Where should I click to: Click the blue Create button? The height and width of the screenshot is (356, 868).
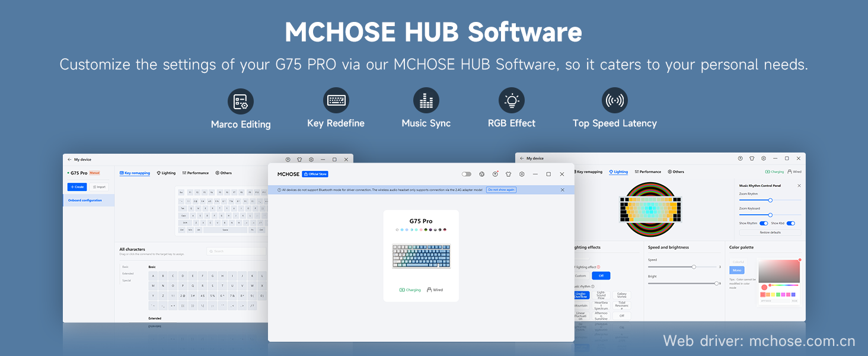pyautogui.click(x=77, y=187)
